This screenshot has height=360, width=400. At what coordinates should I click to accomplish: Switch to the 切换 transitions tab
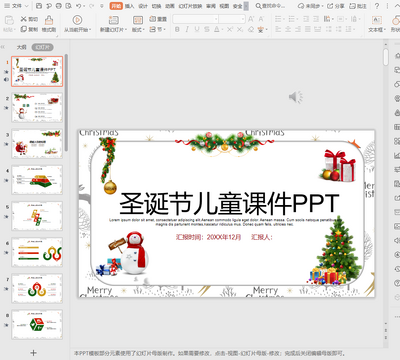[x=156, y=6]
